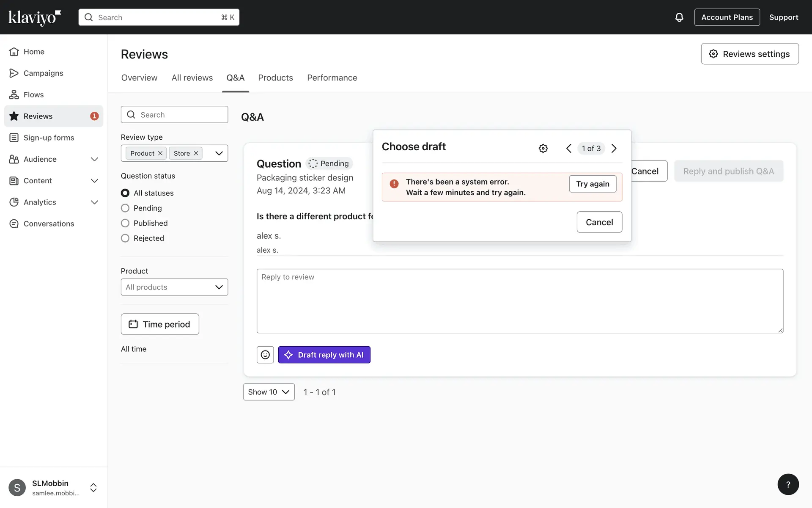Click the notifications bell icon
Screen dimensions: 812x508
click(679, 17)
